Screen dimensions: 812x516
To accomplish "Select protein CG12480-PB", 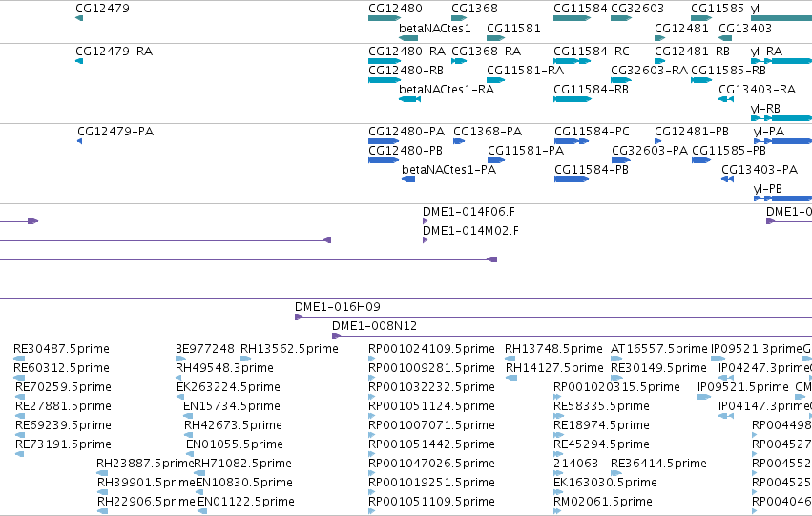I will pos(406,151).
